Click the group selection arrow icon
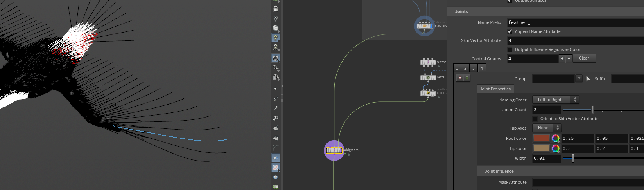The image size is (644, 190). click(588, 79)
